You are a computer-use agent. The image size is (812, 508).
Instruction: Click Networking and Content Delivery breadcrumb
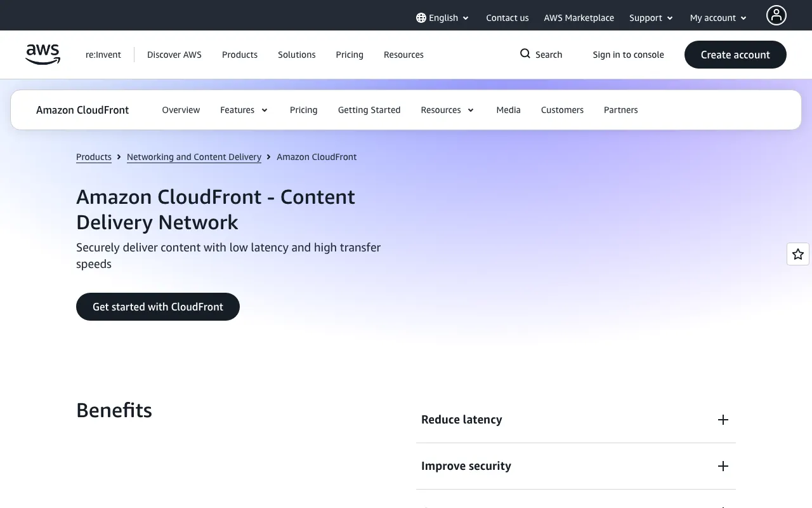pos(194,157)
